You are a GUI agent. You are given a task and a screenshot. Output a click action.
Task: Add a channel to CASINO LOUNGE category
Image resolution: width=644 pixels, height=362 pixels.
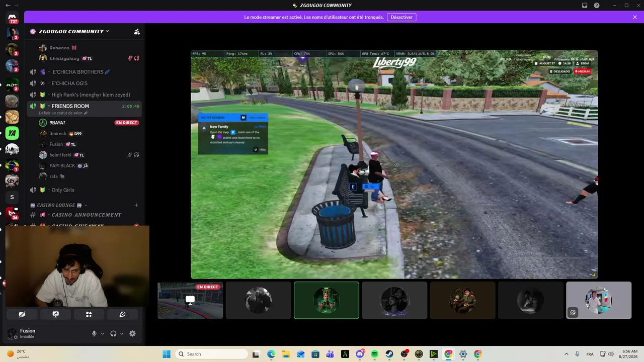(136, 205)
